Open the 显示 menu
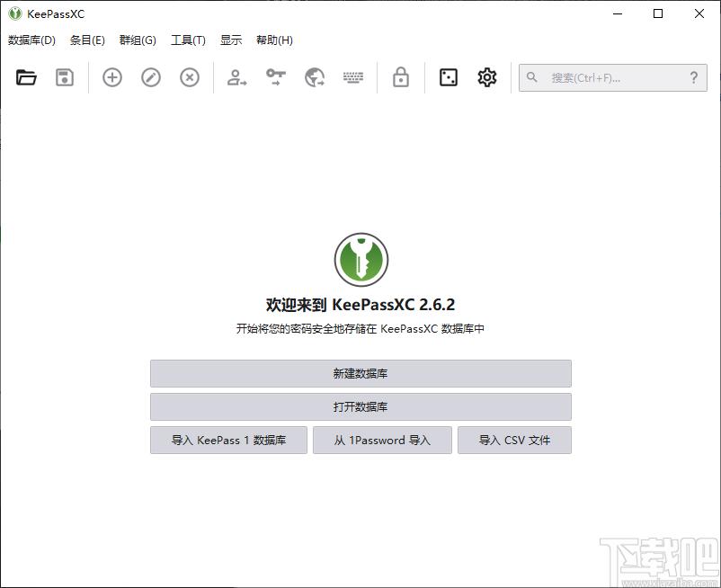This screenshot has height=588, width=721. 231,40
